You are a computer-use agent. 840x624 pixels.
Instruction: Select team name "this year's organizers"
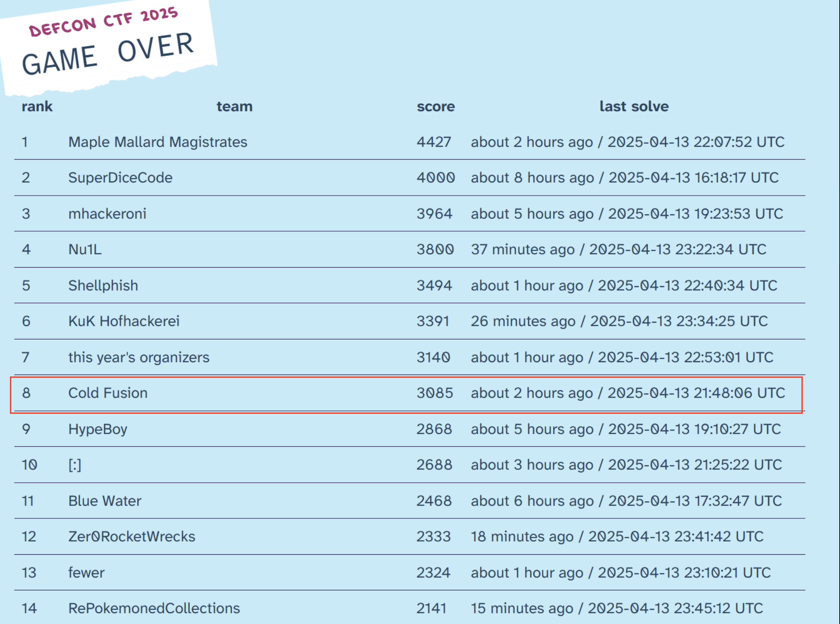pyautogui.click(x=138, y=357)
